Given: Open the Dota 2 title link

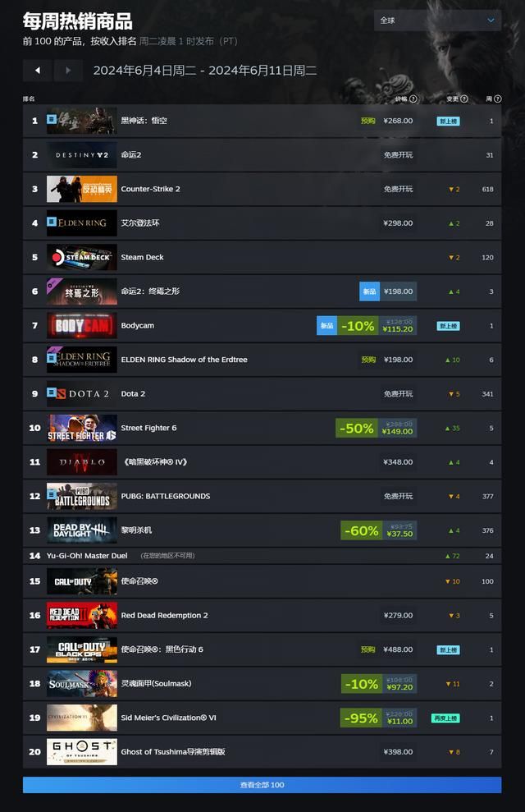Looking at the screenshot, I should (133, 394).
